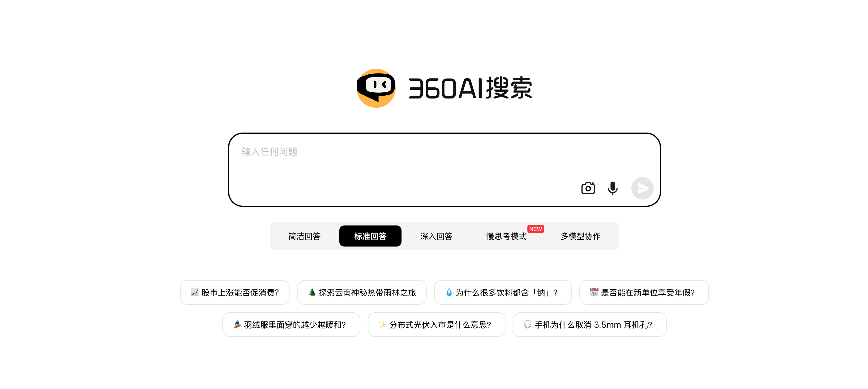Open suggestion 羽绒服里面穿的越少越暖和?

[x=291, y=325]
